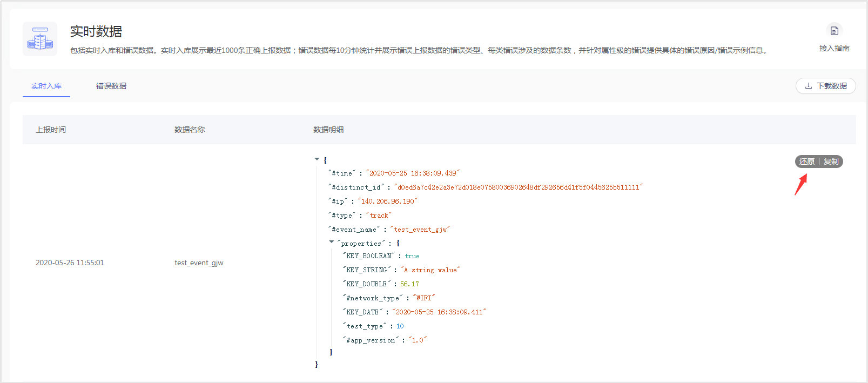Click the KEY_BOOLEAN value true

(412, 256)
